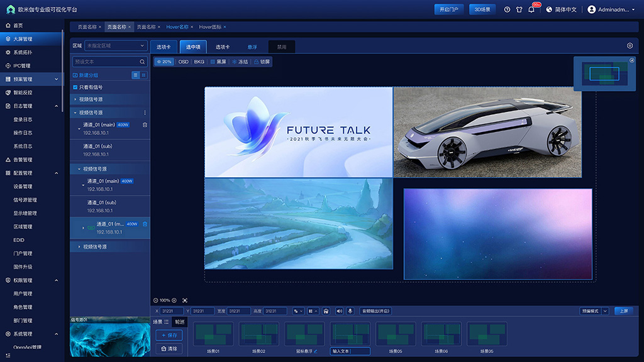Select the 场景01 thumbnail

point(213,334)
